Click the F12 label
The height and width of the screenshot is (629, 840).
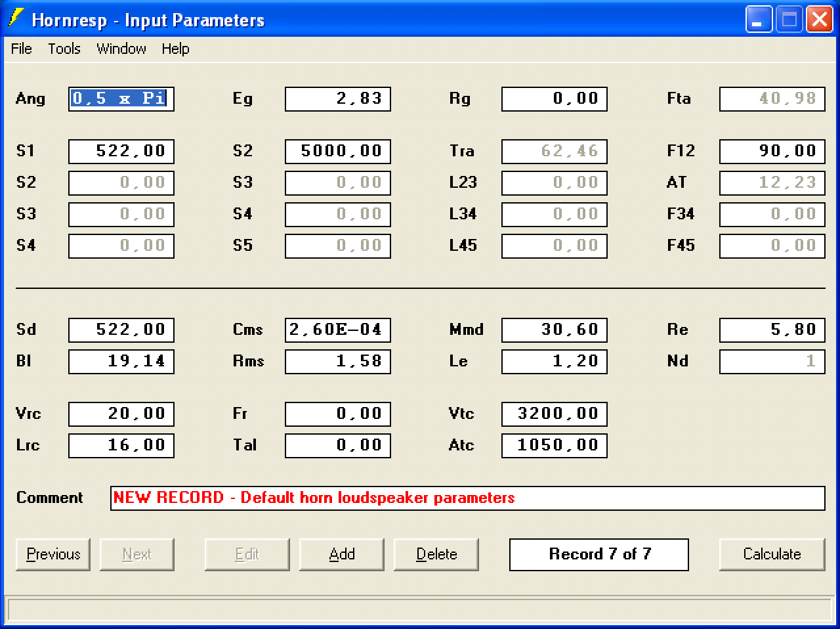(681, 151)
